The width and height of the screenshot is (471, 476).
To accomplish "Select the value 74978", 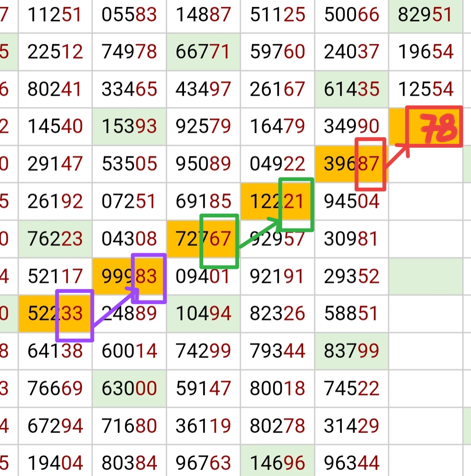I will tap(129, 51).
